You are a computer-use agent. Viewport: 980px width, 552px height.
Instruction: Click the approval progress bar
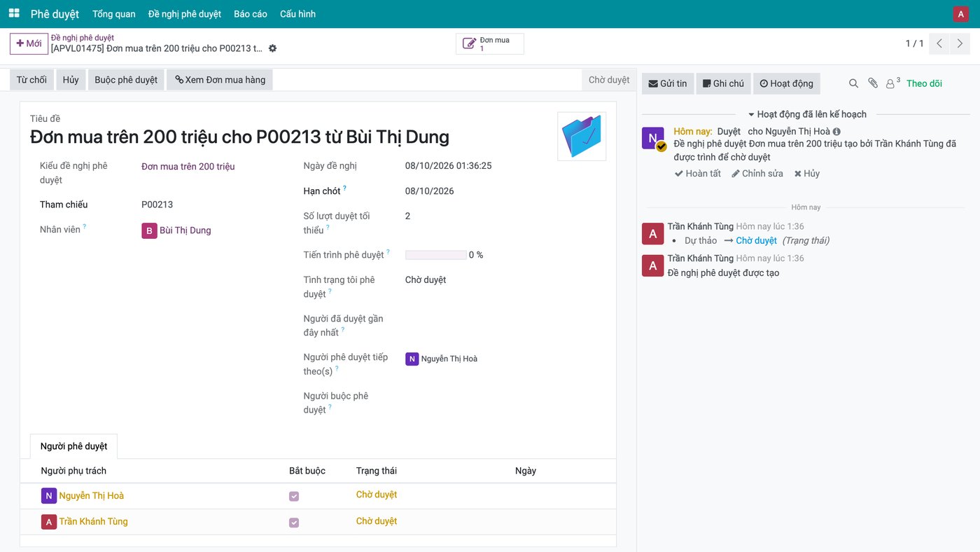tap(436, 255)
